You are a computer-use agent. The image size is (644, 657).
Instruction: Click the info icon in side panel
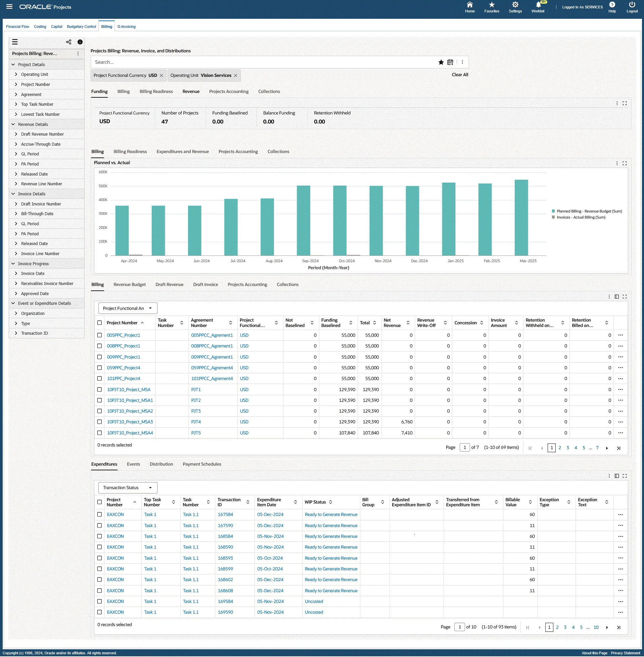pyautogui.click(x=80, y=42)
